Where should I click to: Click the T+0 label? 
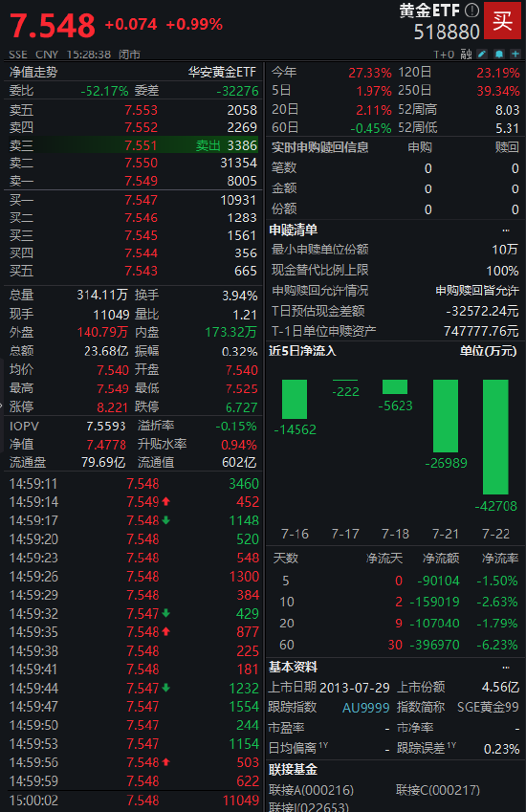[444, 55]
